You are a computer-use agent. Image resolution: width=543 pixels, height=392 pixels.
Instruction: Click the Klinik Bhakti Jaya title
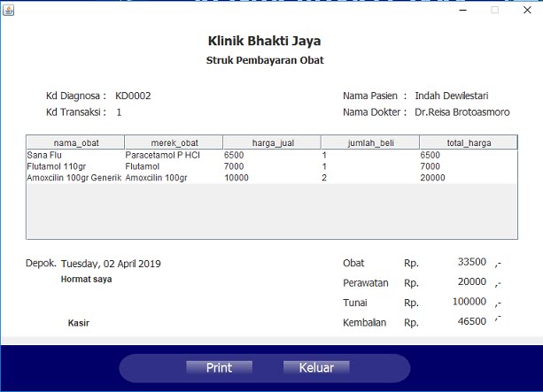264,42
